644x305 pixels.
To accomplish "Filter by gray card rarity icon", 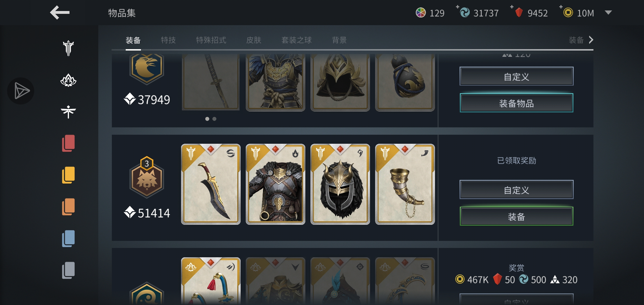I will pos(68,270).
